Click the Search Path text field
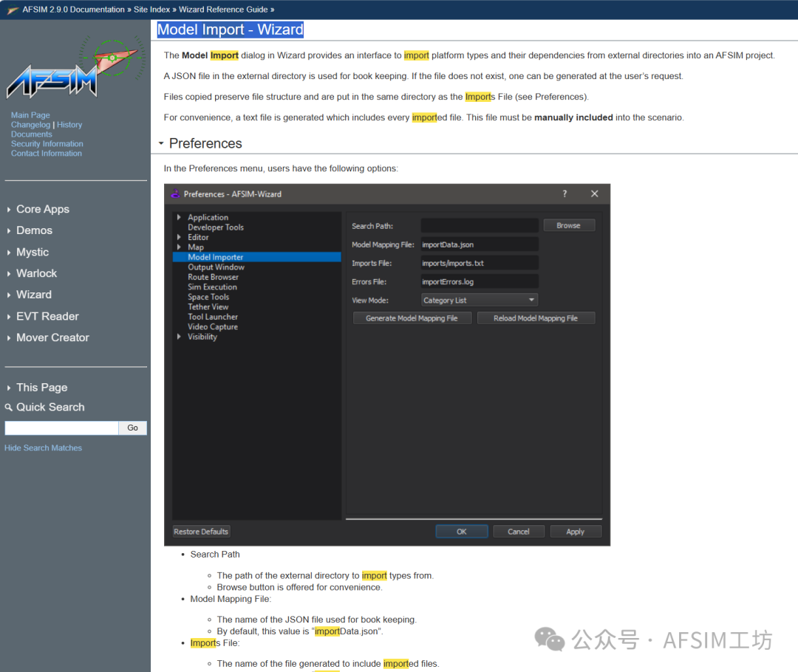798x672 pixels. (x=480, y=226)
